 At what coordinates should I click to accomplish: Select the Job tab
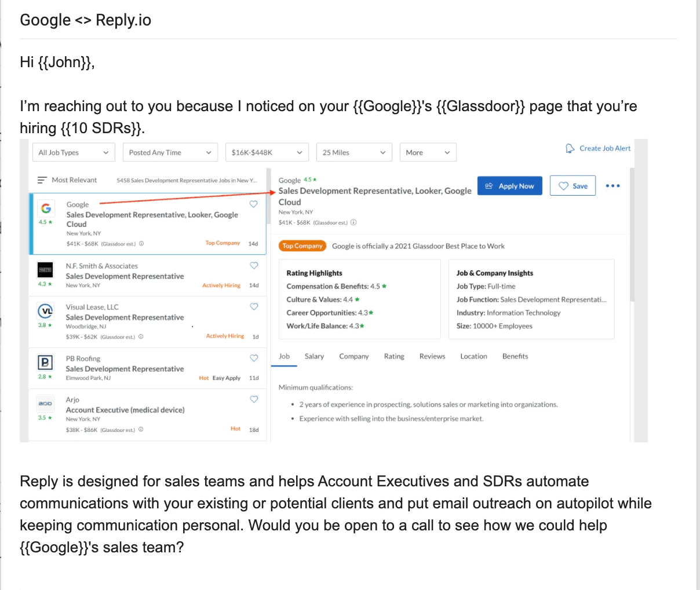point(284,356)
